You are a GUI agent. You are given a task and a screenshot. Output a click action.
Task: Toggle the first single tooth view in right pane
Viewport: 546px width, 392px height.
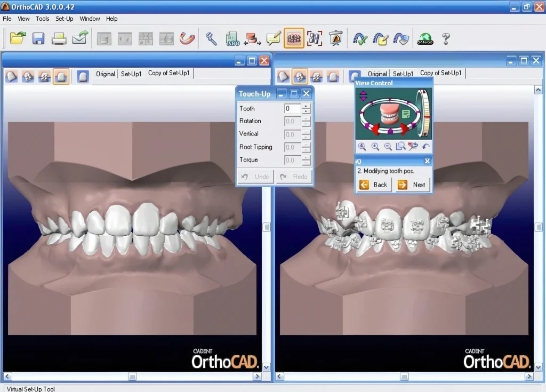tap(283, 76)
